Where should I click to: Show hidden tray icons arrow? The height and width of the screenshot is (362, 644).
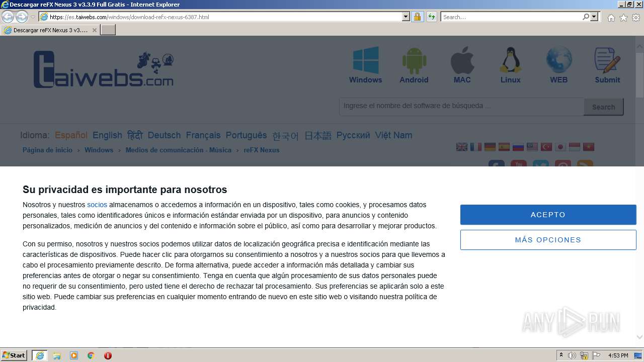coord(561,355)
